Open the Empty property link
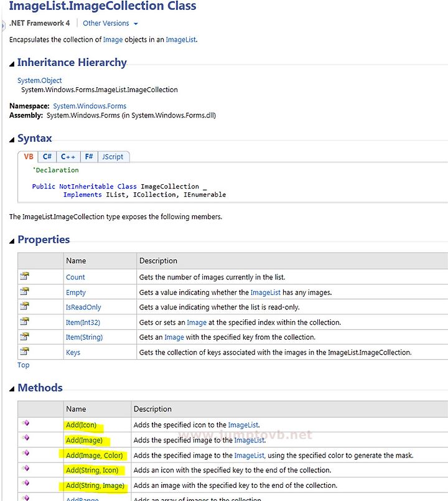The width and height of the screenshot is (448, 501). 76,293
